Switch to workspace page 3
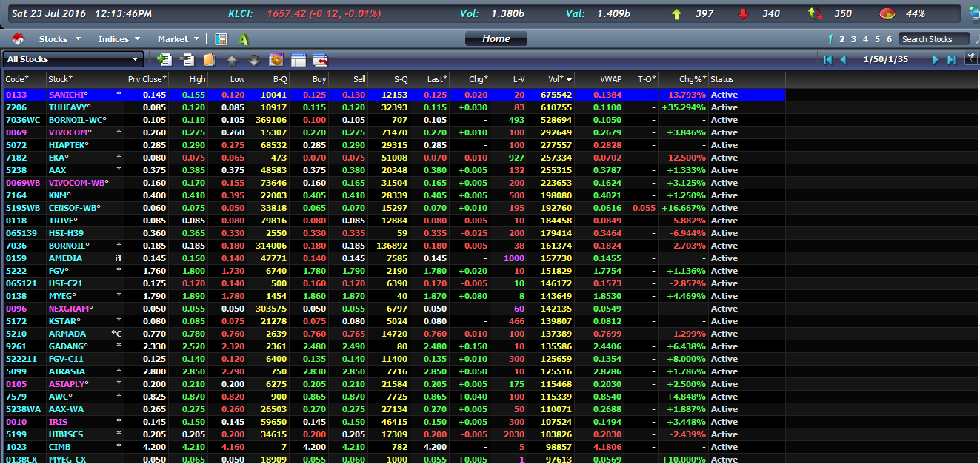 click(x=854, y=39)
